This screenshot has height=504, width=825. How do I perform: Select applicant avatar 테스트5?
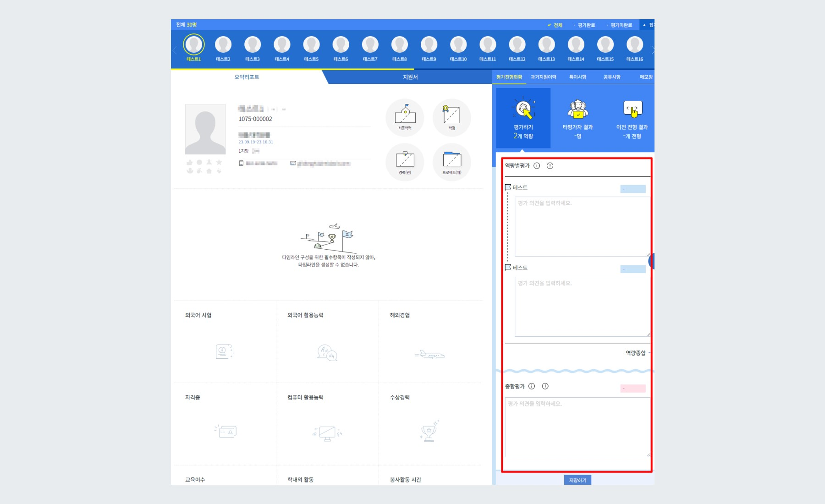coord(311,44)
